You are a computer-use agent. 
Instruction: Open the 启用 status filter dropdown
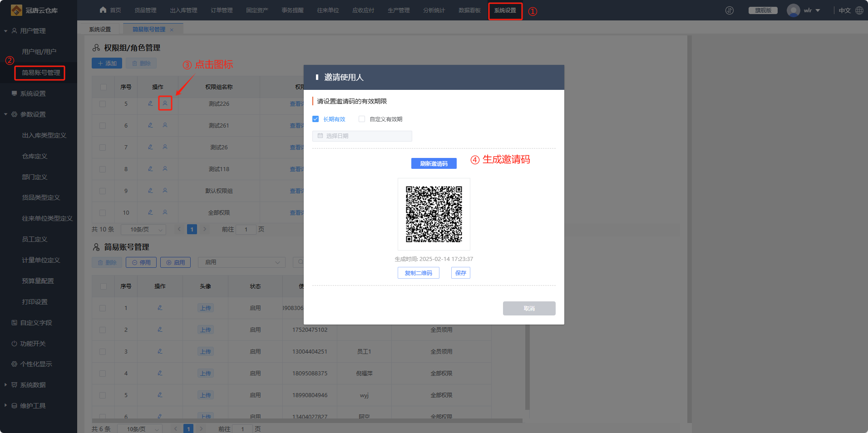click(x=242, y=262)
